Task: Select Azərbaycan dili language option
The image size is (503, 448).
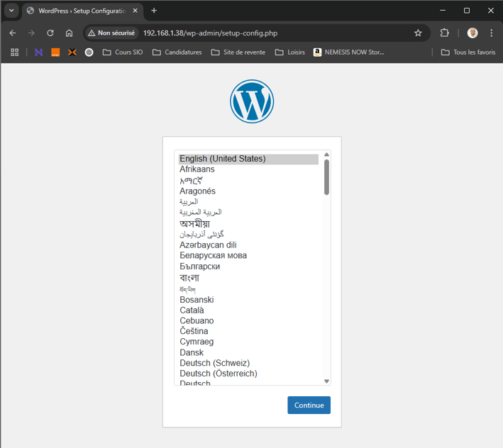Action: pyautogui.click(x=248, y=245)
